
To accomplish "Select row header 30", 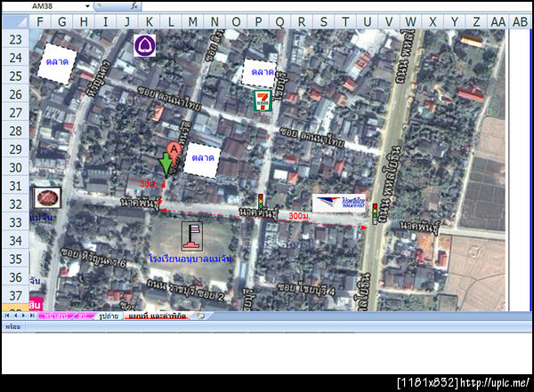I will coord(16,167).
